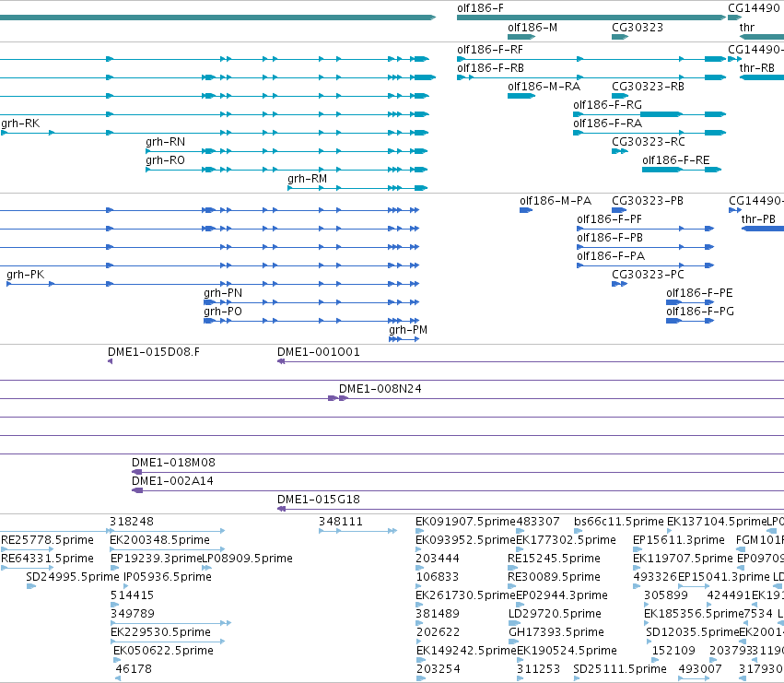Click the grh-PK protein label

tap(26, 276)
